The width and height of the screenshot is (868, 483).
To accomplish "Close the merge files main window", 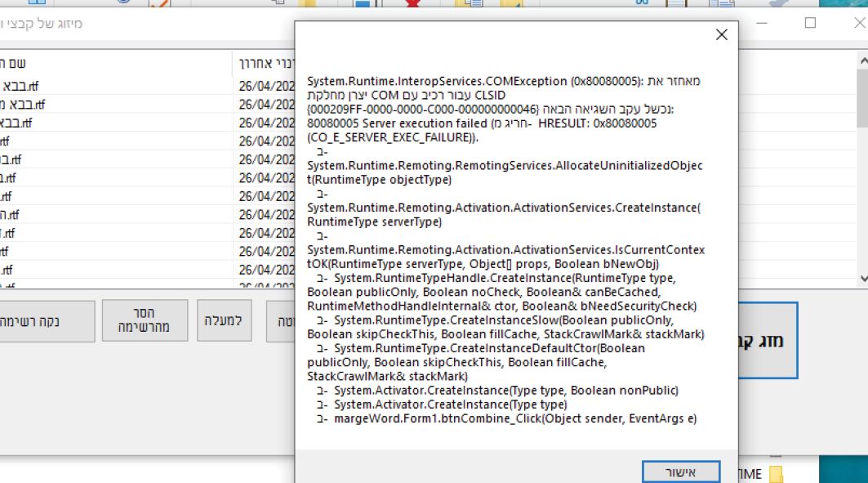I will coord(858,23).
